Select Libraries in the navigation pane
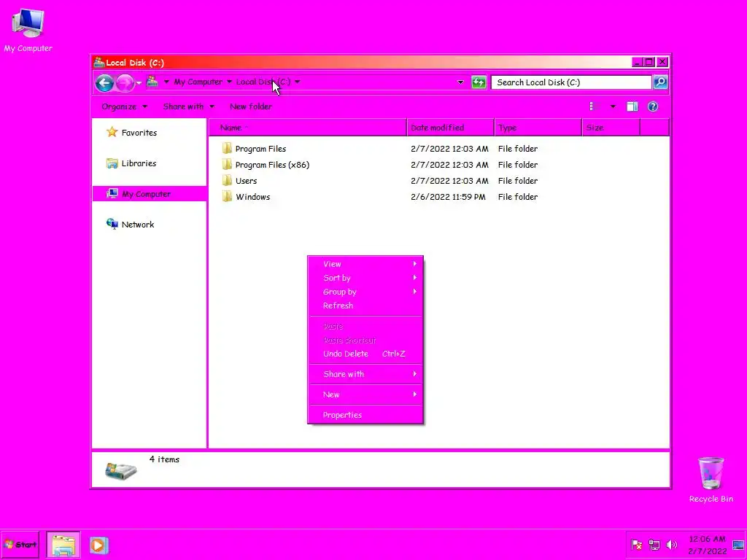The height and width of the screenshot is (560, 747). [139, 163]
